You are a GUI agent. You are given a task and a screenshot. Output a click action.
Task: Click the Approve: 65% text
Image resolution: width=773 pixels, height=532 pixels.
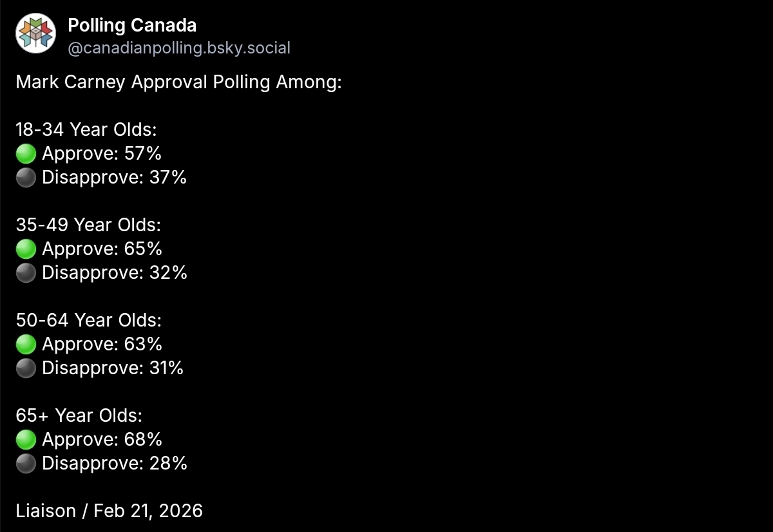pyautogui.click(x=102, y=249)
